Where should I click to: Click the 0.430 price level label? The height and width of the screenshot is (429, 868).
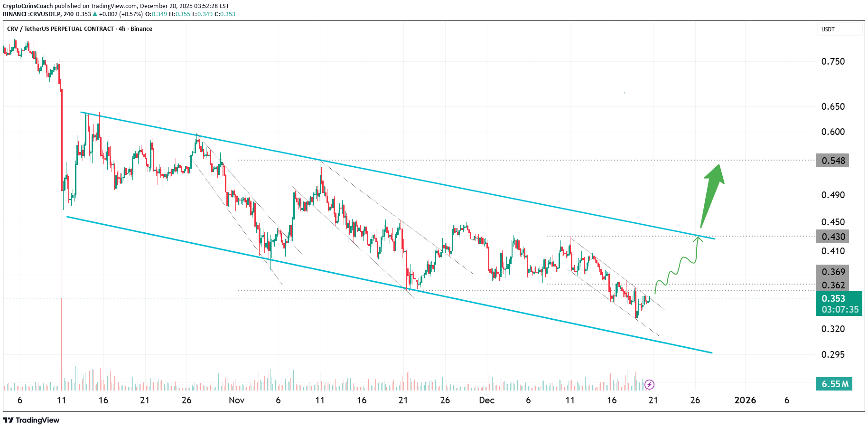click(832, 237)
